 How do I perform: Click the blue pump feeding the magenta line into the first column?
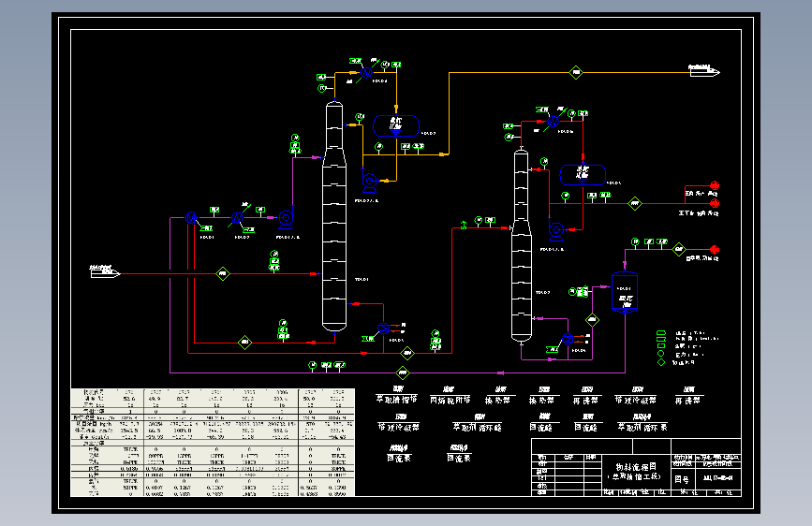pos(286,219)
